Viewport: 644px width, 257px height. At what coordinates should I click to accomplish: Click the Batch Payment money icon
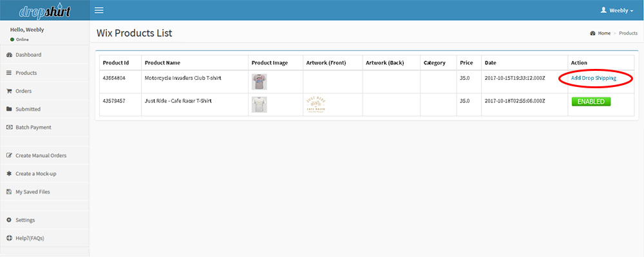pos(9,128)
